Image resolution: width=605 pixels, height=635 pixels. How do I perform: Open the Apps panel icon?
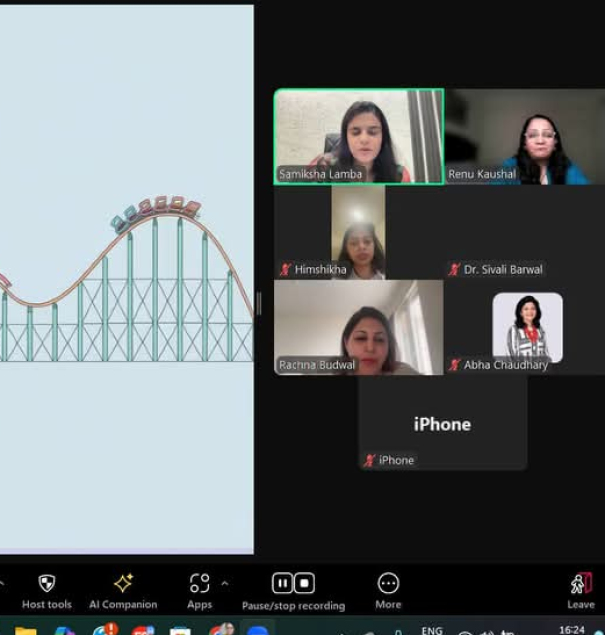(x=200, y=583)
